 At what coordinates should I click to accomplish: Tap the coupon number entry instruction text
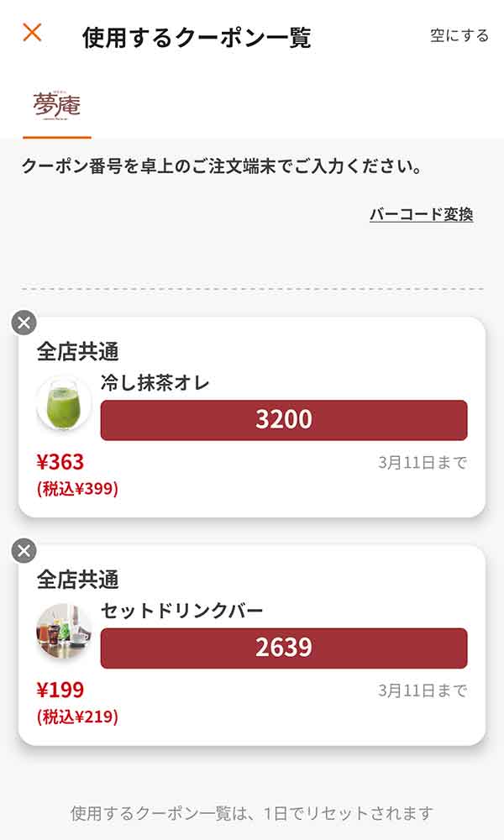(224, 165)
